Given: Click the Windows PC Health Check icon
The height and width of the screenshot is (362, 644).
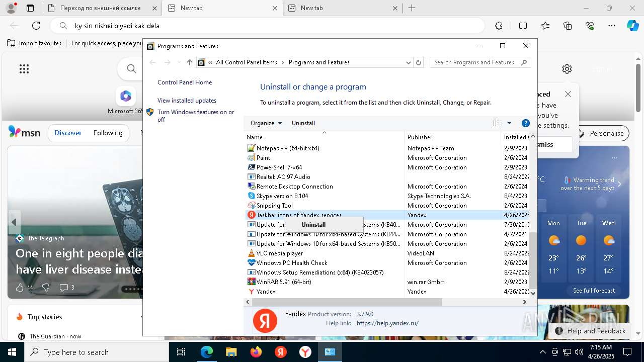Looking at the screenshot, I should pos(252,262).
